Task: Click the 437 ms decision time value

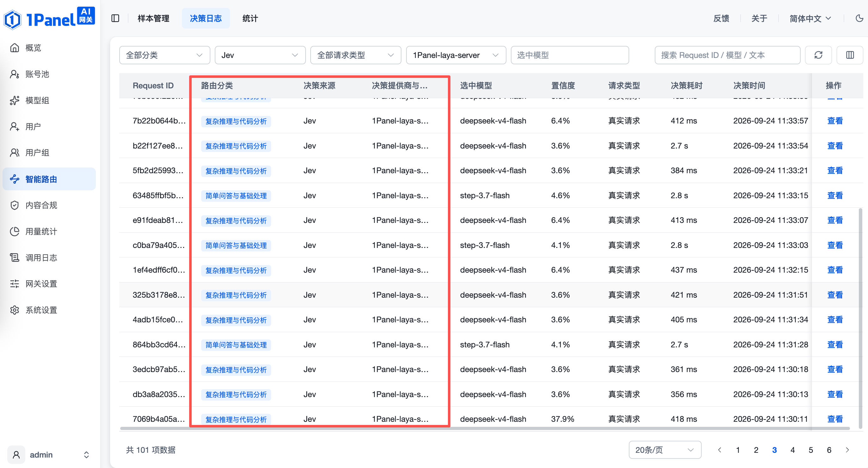Action: coord(684,270)
